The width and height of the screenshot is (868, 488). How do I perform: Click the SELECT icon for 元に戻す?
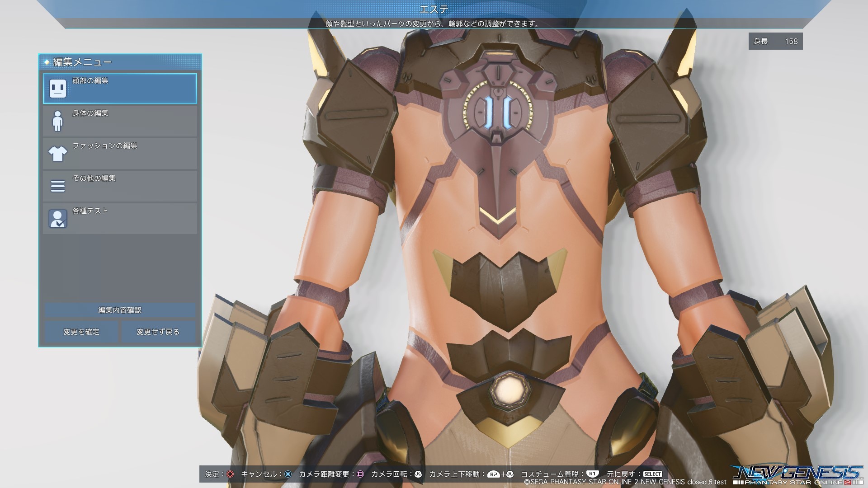[652, 474]
